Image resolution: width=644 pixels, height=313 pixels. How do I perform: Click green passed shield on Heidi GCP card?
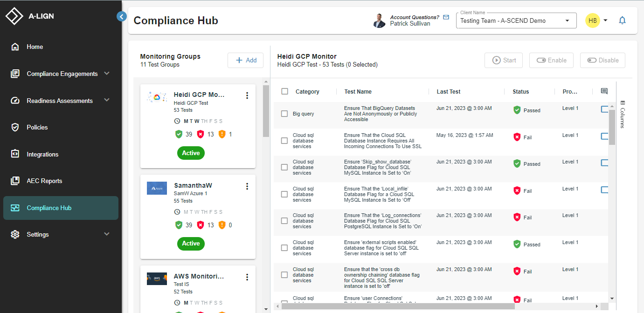point(179,134)
